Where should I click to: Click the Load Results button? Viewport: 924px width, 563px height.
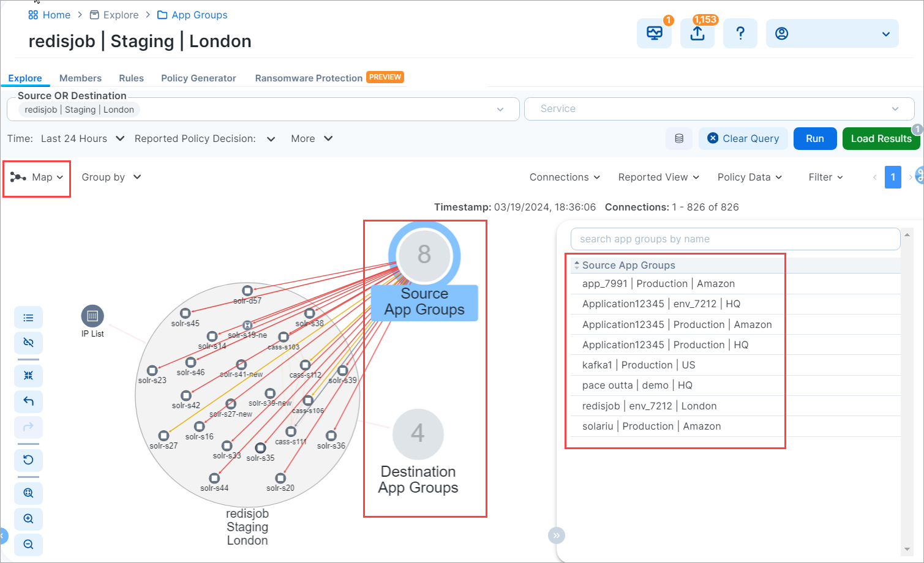pyautogui.click(x=881, y=139)
